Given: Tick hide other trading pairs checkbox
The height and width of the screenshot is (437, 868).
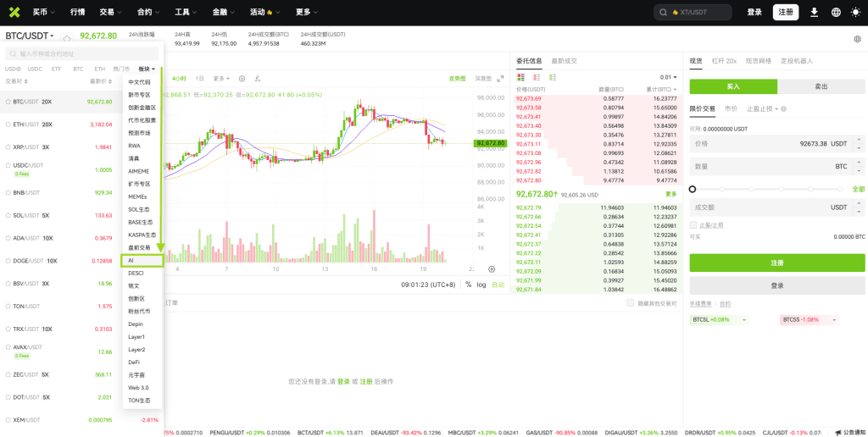Looking at the screenshot, I should click(x=630, y=302).
